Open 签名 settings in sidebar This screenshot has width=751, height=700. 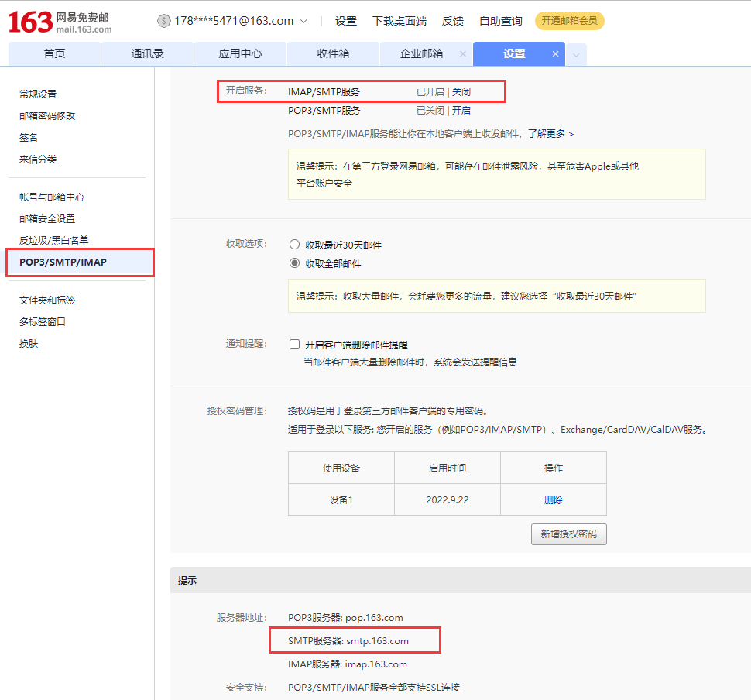click(x=28, y=138)
